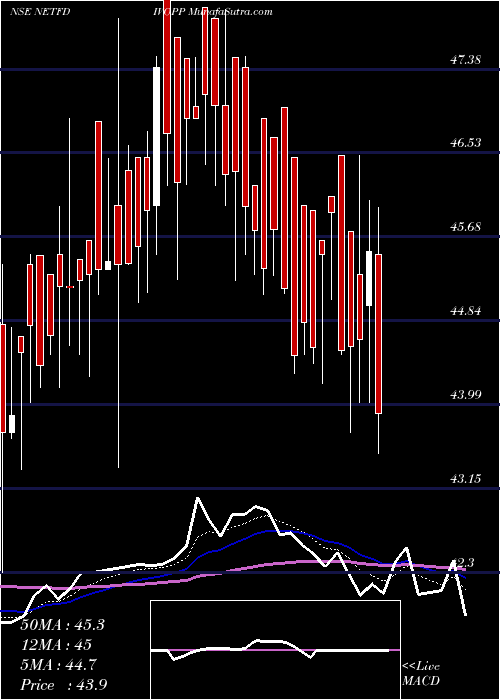Click the 43.99 price level label

[x=466, y=394]
